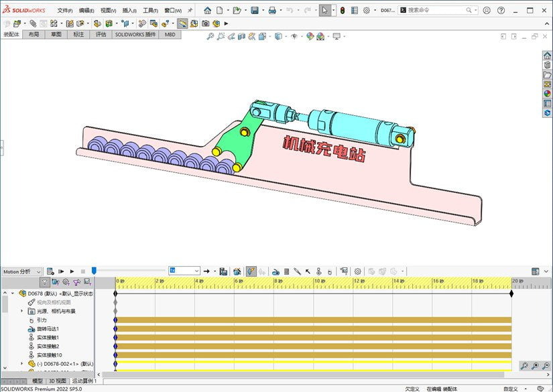This screenshot has width=553, height=392.
Task: Click the Rebuild traffic light icon
Action: [343, 11]
